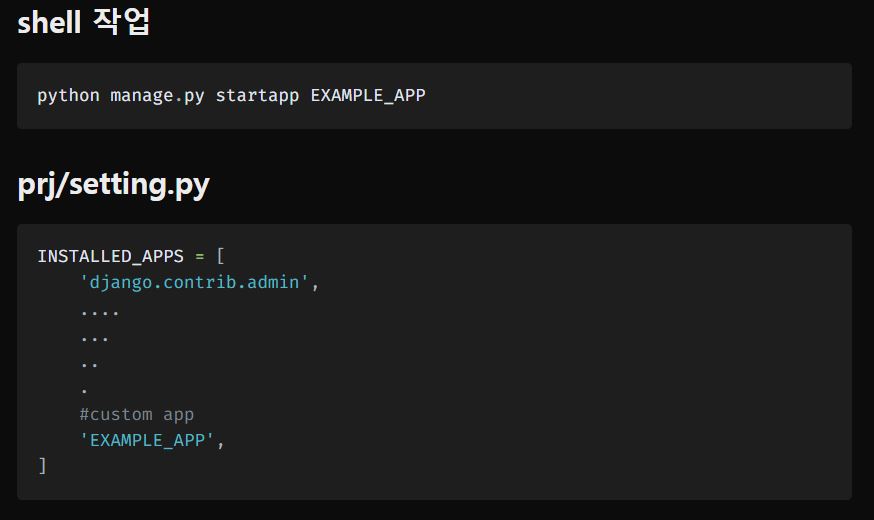
Task: Click the comma after 'django.contrib.admin'
Action: 316,283
